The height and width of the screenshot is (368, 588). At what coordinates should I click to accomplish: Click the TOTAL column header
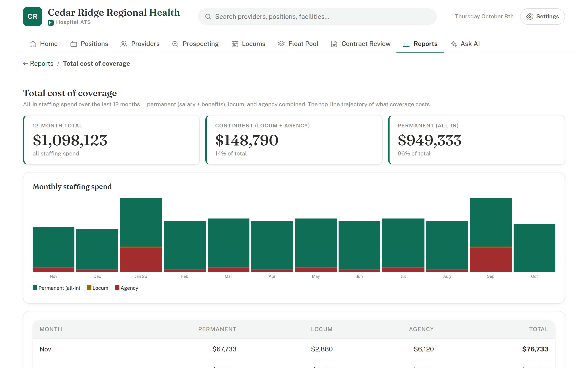click(539, 329)
